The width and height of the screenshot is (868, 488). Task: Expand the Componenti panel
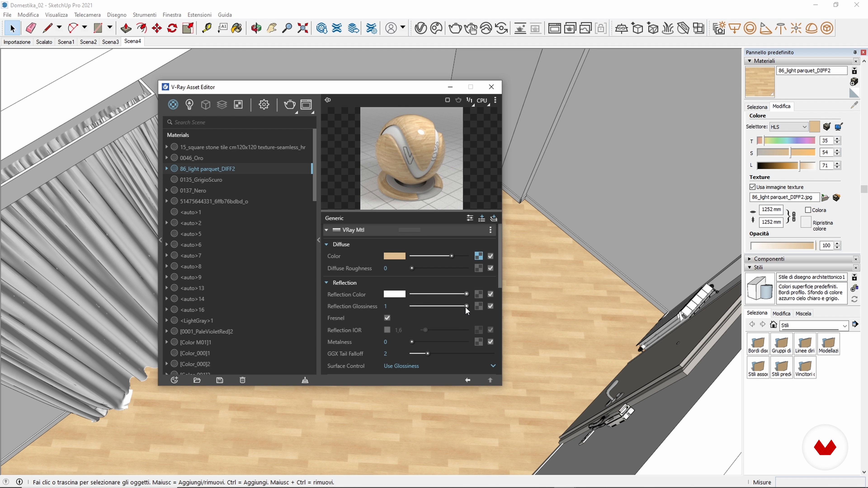click(749, 259)
